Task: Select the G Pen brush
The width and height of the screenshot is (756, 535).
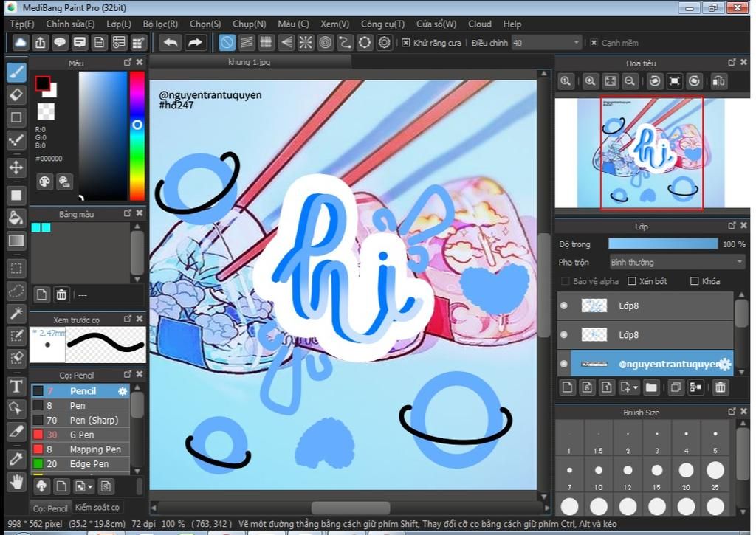Action: [x=80, y=435]
